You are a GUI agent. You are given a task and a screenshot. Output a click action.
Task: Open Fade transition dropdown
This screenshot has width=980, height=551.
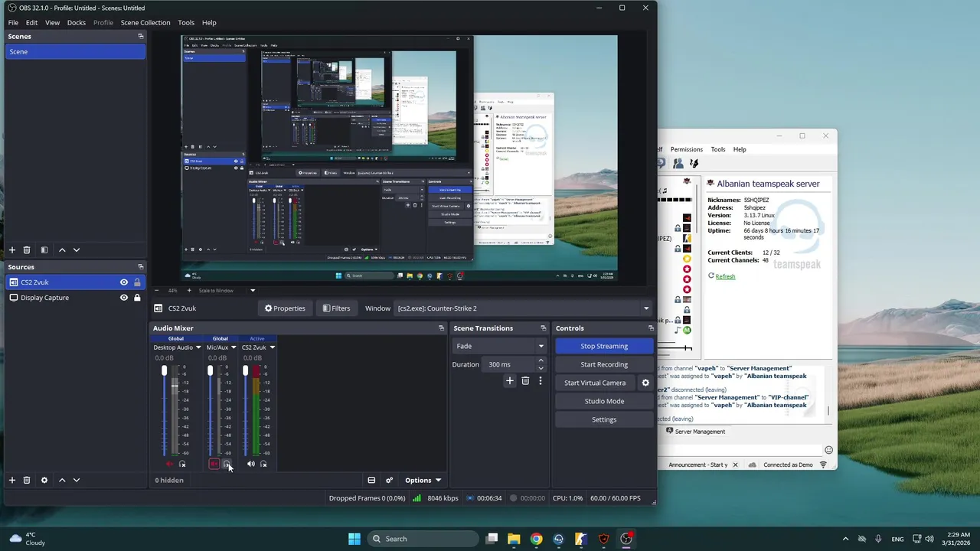[x=499, y=346]
